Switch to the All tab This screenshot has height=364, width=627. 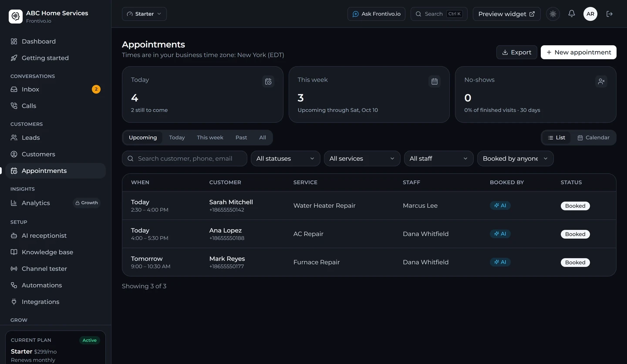[263, 138]
